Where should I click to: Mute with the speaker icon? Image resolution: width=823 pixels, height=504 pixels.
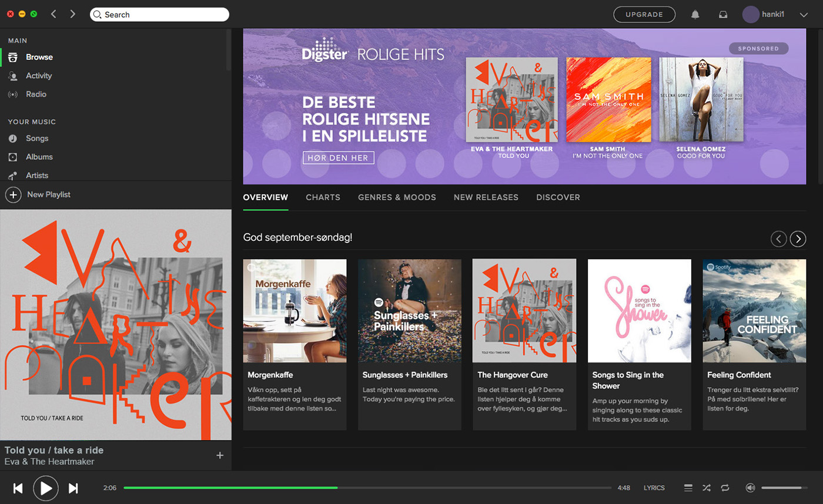click(750, 488)
